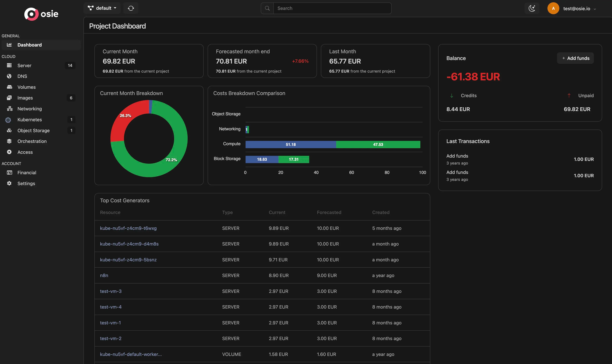Open the n8n server details
This screenshot has width=612, height=364.
coord(104,275)
